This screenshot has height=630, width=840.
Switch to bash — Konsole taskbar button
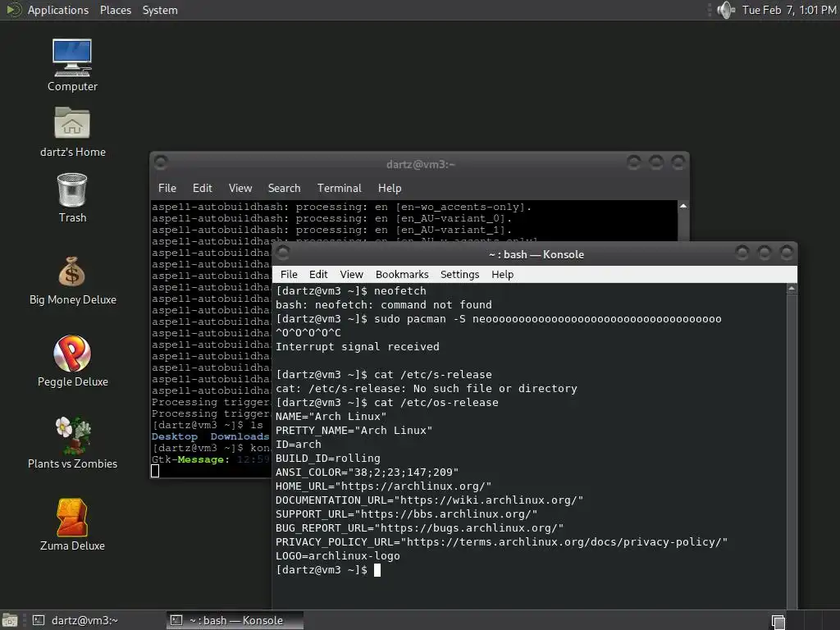coord(235,620)
